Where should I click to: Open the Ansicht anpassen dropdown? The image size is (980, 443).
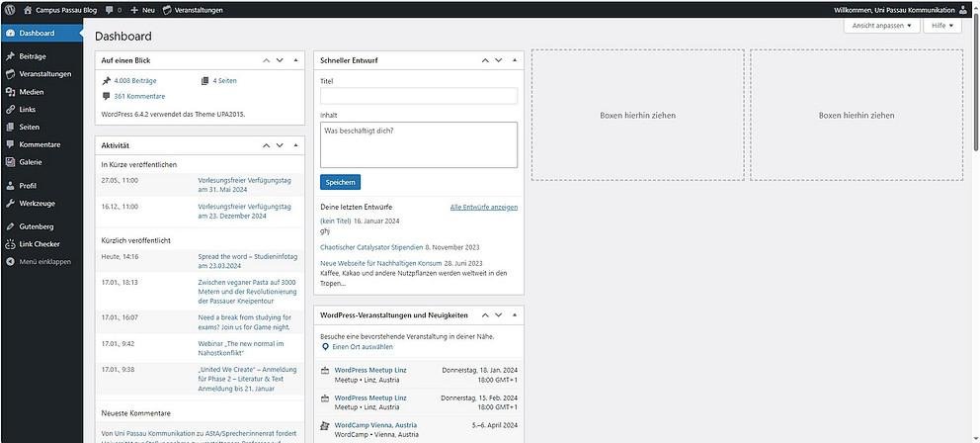coord(882,26)
